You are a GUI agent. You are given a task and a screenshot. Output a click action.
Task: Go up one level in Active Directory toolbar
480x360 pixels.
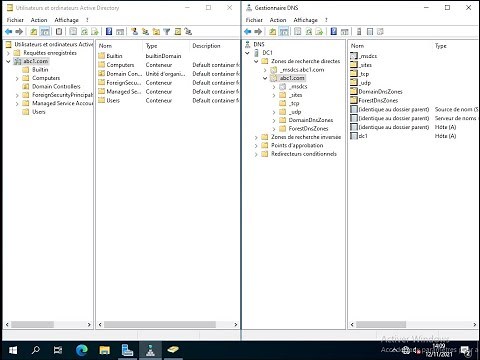pyautogui.click(x=34, y=32)
